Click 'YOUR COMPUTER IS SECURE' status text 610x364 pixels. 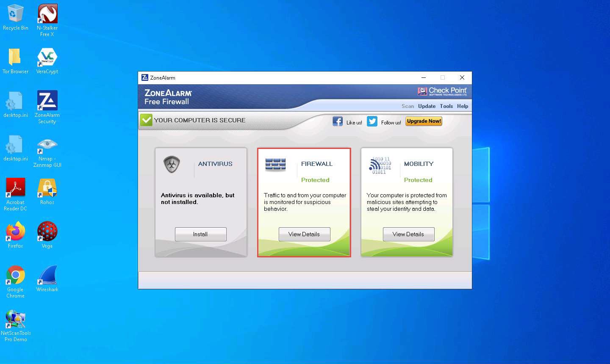(200, 120)
